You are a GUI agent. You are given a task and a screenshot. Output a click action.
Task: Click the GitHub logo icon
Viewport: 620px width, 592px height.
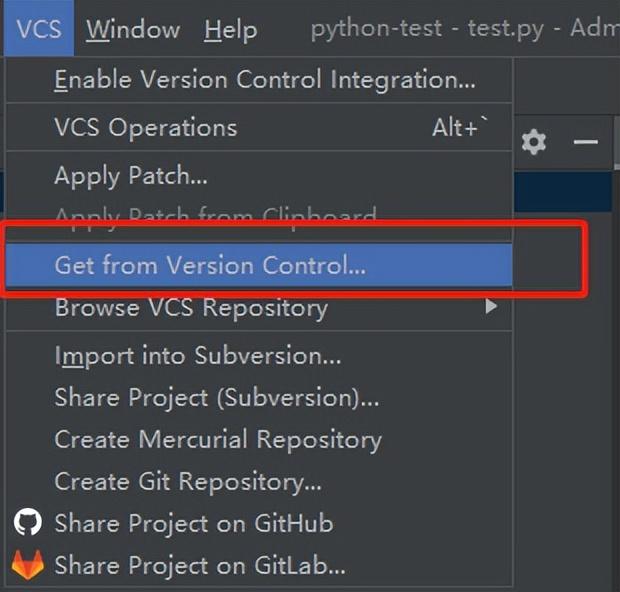coord(27,522)
